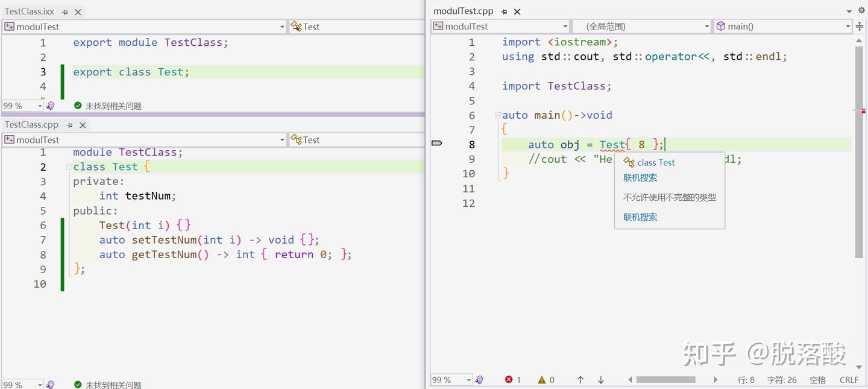This screenshot has height=389, width=868.
Task: Click the error-underlined Test identifier on line 8
Action: pyautogui.click(x=612, y=145)
